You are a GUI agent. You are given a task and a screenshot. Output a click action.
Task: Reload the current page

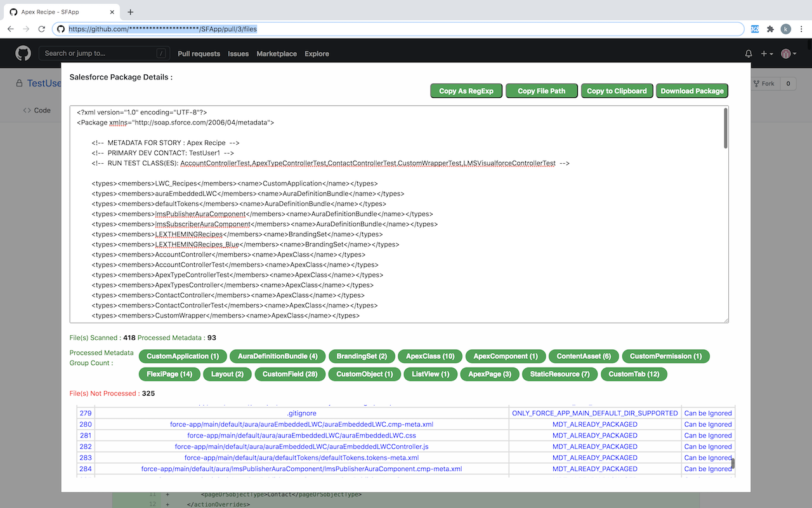click(41, 29)
